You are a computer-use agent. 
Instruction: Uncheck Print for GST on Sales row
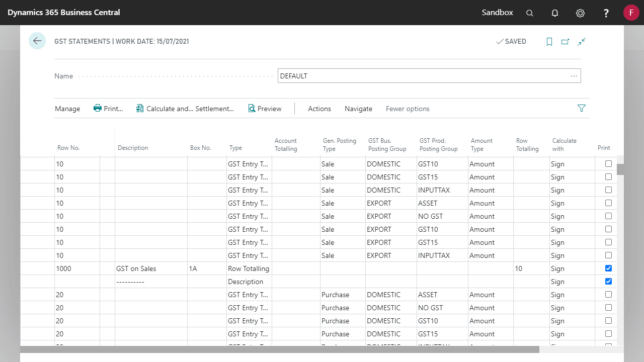click(x=608, y=268)
